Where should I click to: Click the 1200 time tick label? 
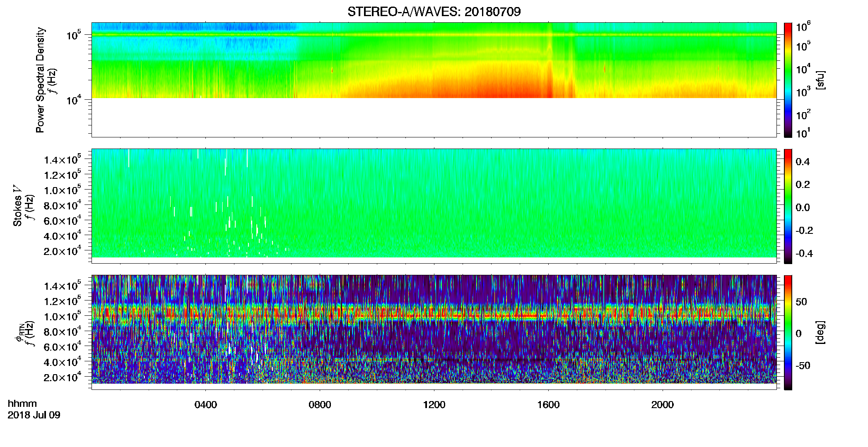tap(434, 405)
